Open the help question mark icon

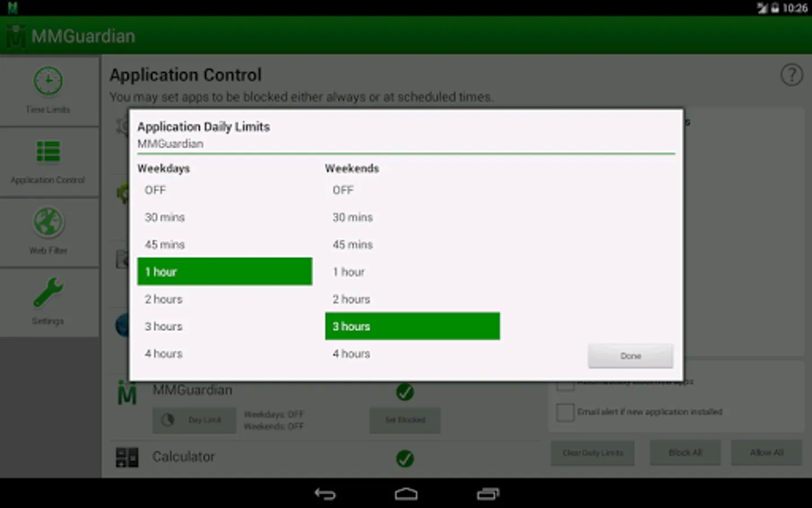[792, 75]
